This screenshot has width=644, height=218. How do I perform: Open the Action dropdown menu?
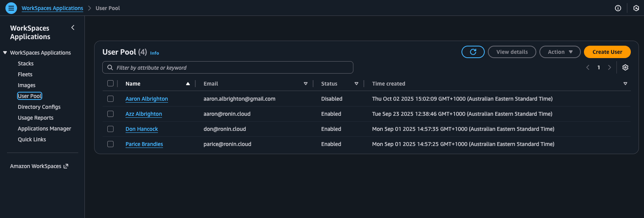560,52
